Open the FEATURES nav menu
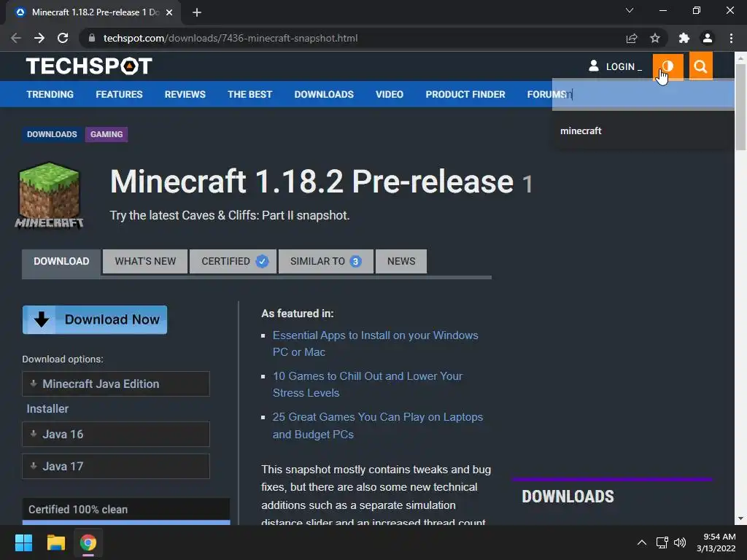Screen dimensions: 747x560 pyautogui.click(x=119, y=94)
